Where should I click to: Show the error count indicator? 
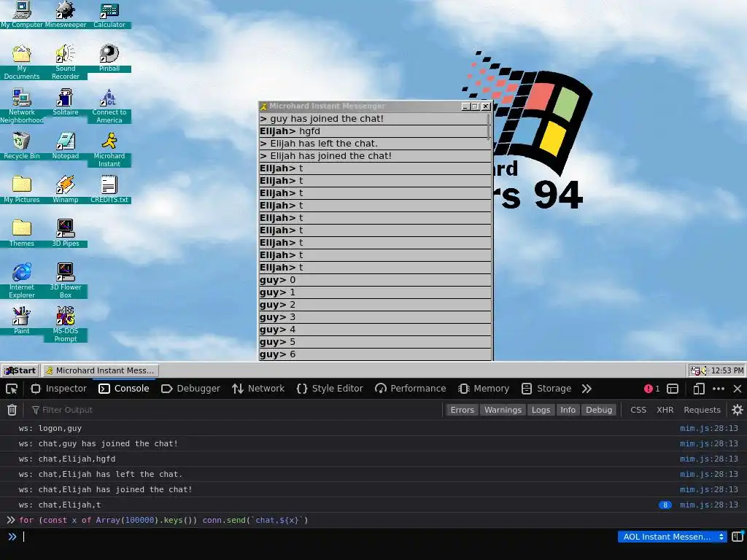coord(651,389)
